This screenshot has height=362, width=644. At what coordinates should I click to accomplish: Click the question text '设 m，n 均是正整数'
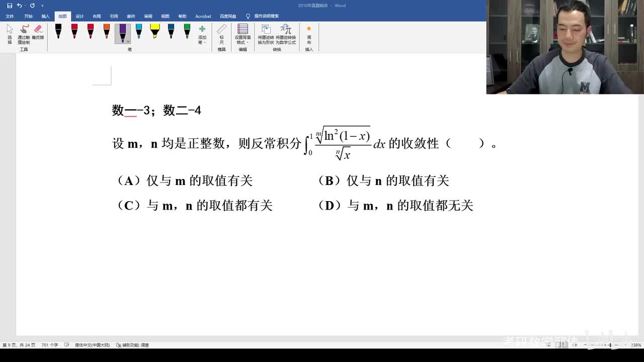[168, 144]
